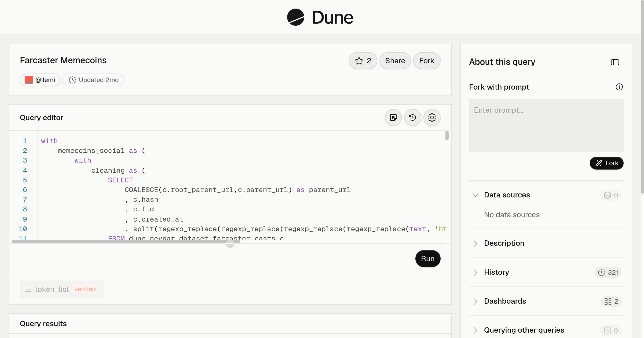Image resolution: width=644 pixels, height=338 pixels.
Task: Click the Dune logo icon
Action: tap(295, 17)
